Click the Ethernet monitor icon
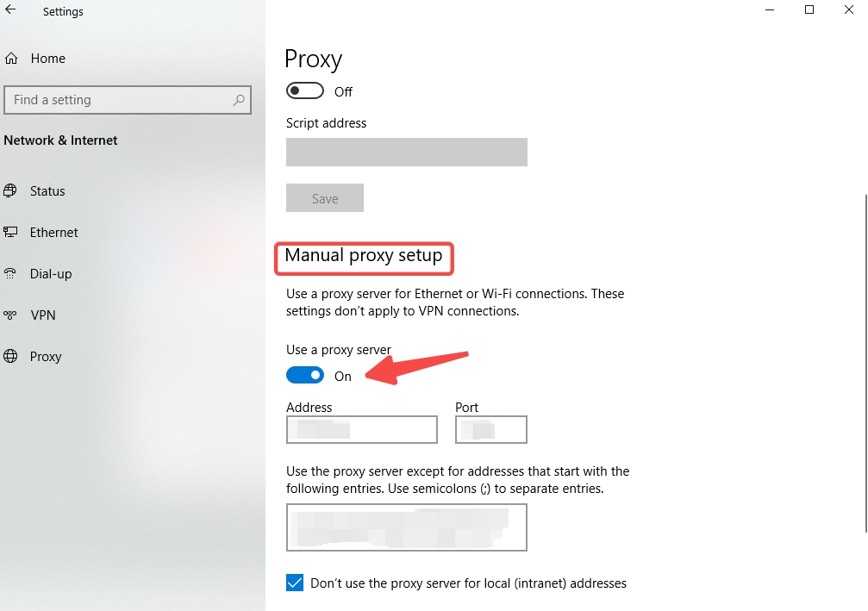This screenshot has width=868, height=611. pos(10,232)
